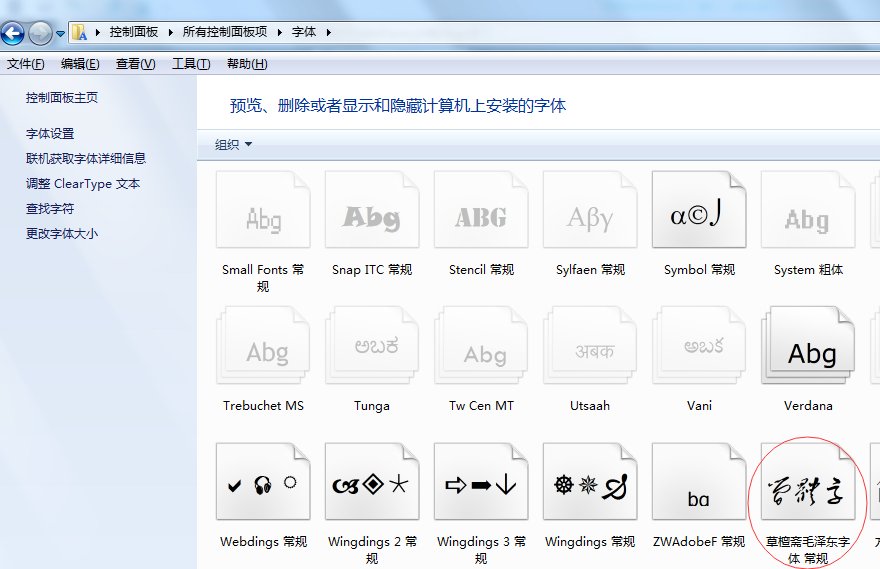Click the Back navigation arrow button

coord(13,33)
